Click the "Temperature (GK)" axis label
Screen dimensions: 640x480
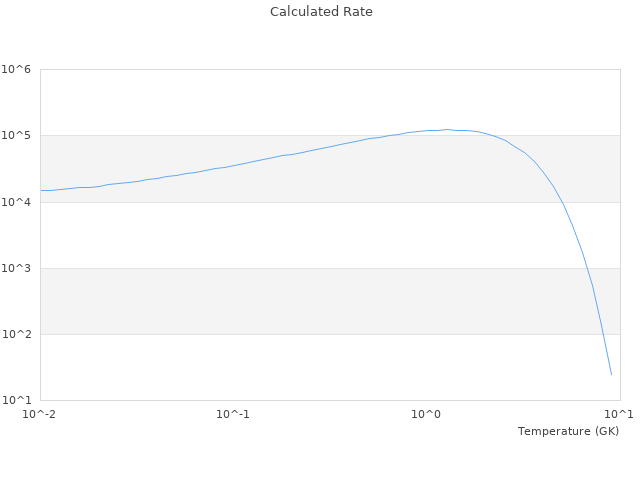point(568,431)
